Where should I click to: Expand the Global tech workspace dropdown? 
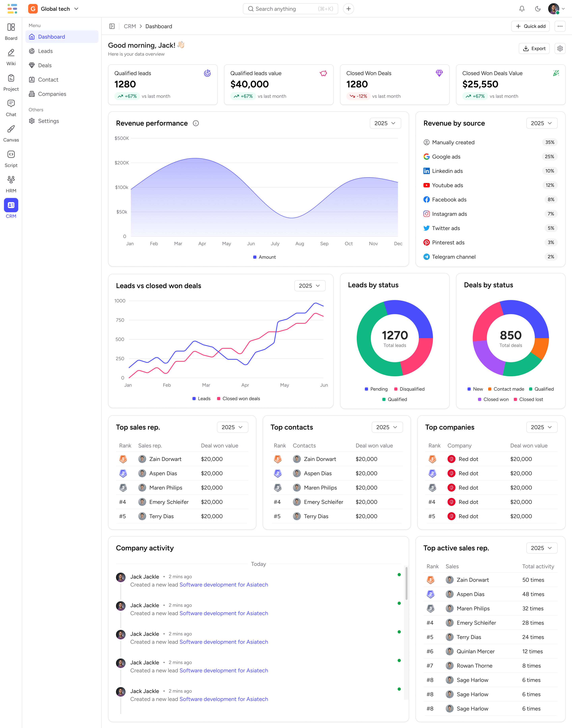point(76,9)
